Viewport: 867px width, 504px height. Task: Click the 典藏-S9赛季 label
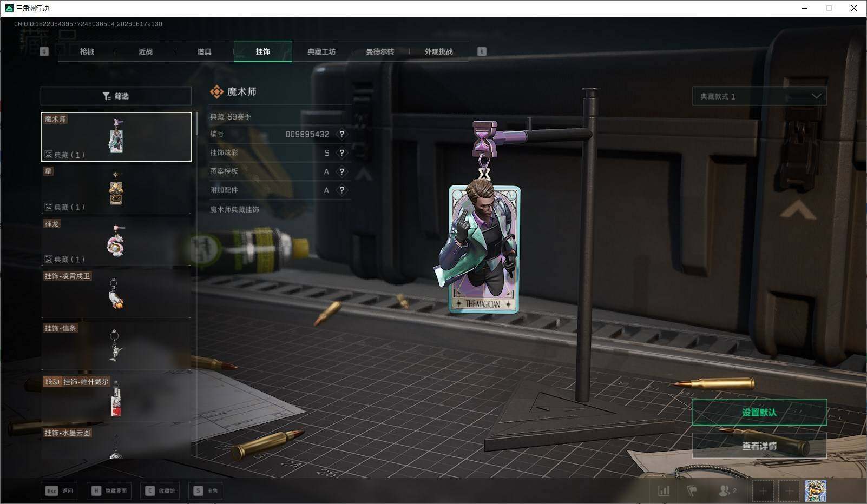[x=231, y=116]
